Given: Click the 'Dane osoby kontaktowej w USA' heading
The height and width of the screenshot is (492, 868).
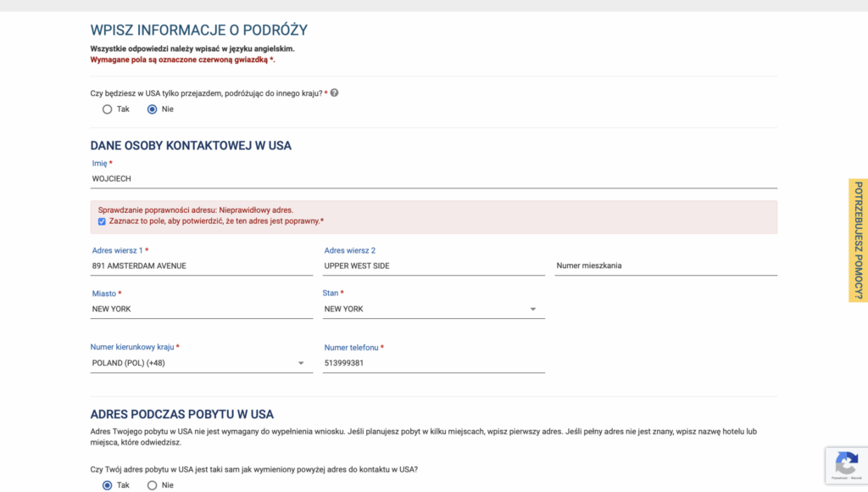Looking at the screenshot, I should (191, 146).
